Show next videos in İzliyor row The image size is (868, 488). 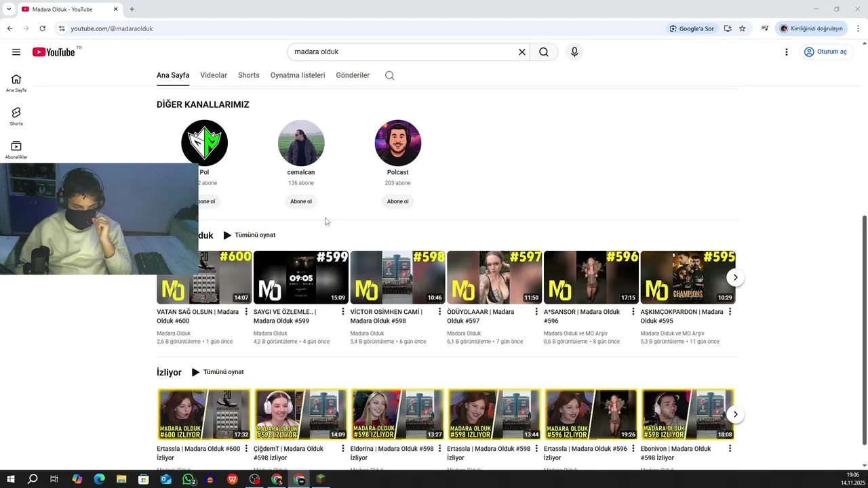tap(735, 414)
